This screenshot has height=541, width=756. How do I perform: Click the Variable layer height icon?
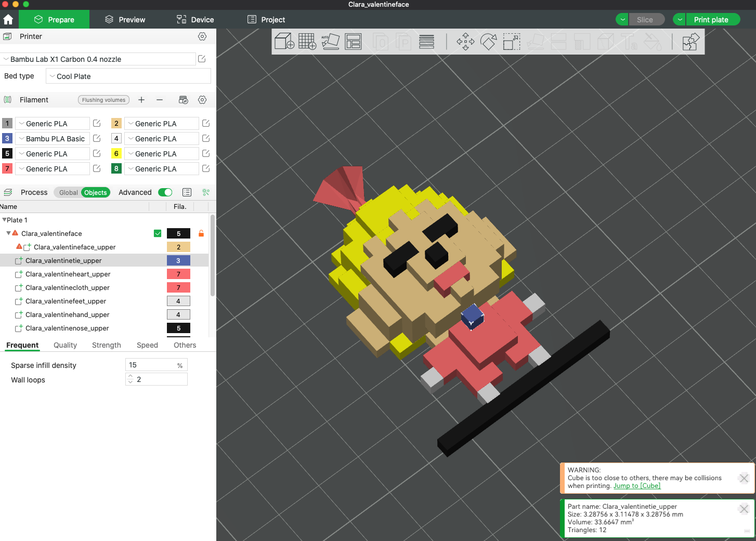click(x=426, y=42)
